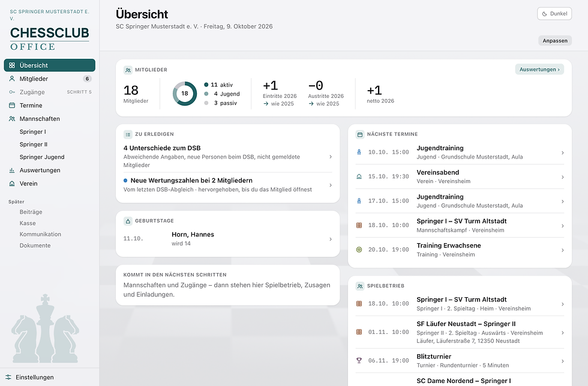Open chevron for 10.10. Jugendtraining
This screenshot has width=588, height=386.
click(563, 152)
